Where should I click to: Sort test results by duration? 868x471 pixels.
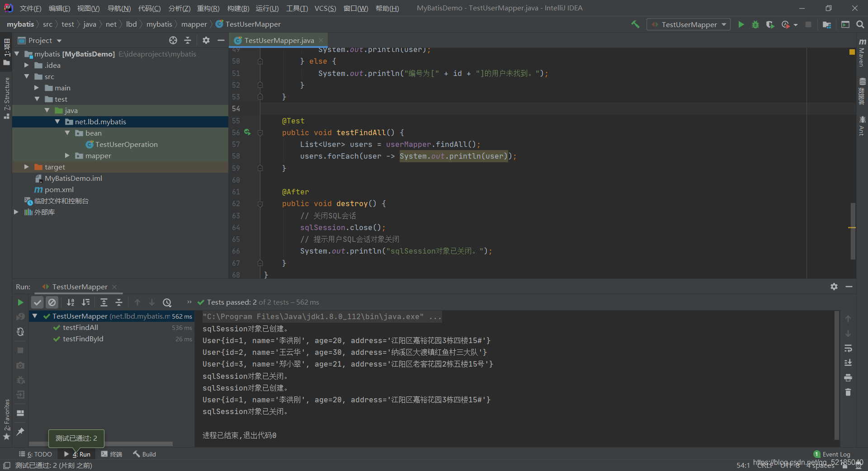(x=85, y=302)
